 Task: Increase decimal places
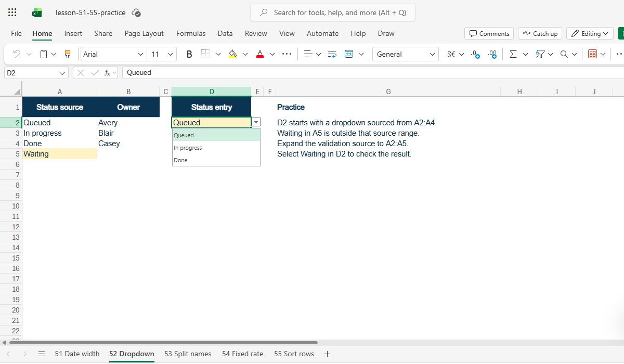(492, 54)
